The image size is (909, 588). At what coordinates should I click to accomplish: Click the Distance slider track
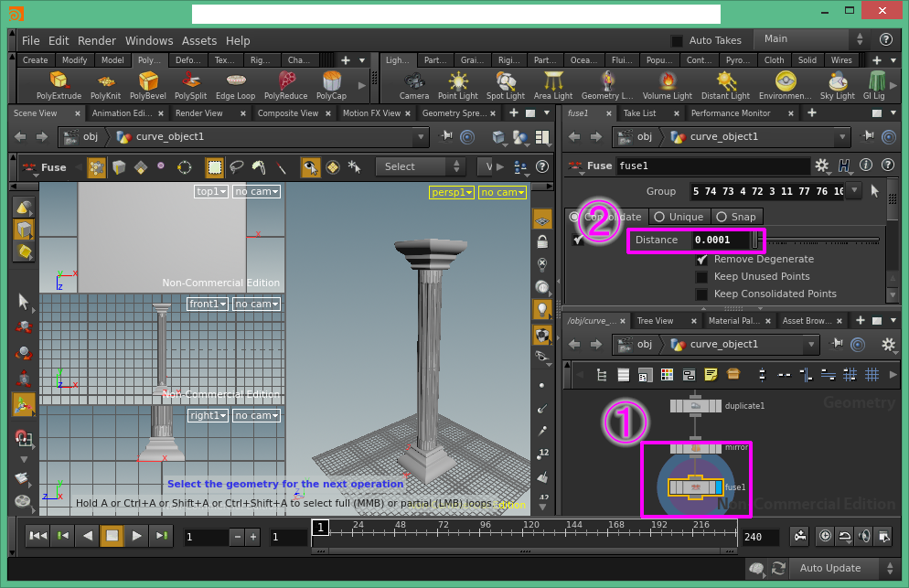point(818,241)
